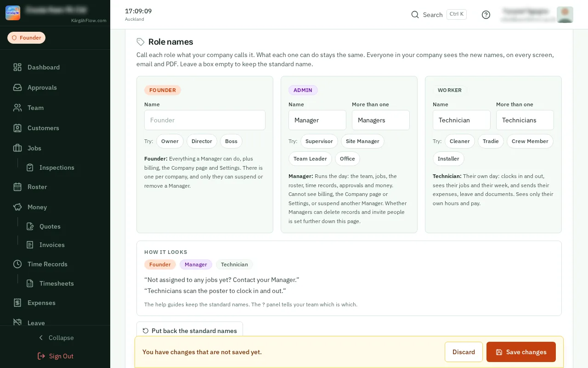The width and height of the screenshot is (588, 368).
Task: Click the Approvals inbox icon
Action: coord(17,87)
